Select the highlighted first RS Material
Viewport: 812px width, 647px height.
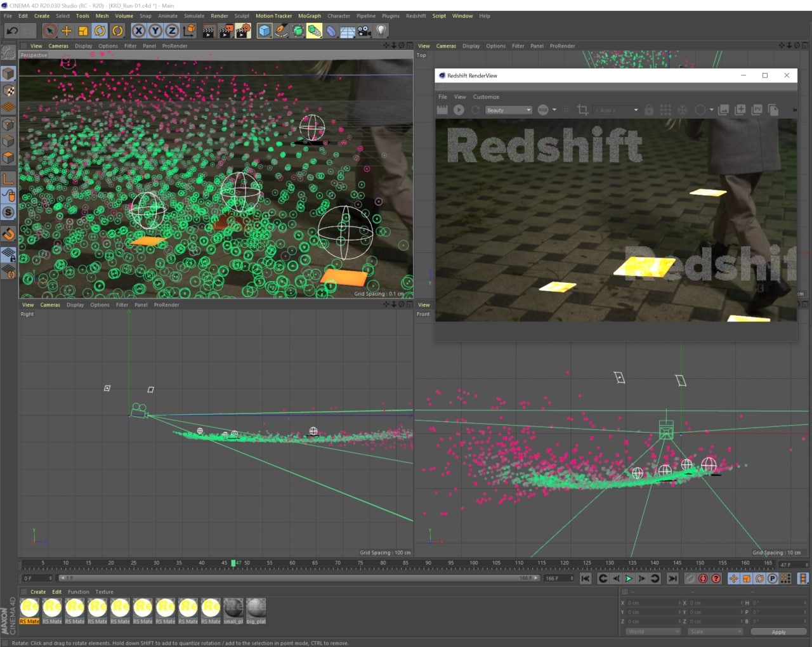[29, 611]
